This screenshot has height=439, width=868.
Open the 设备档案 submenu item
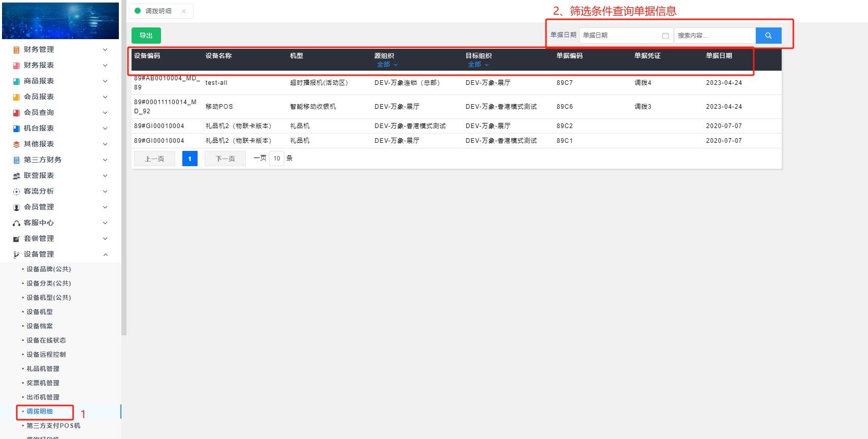tap(40, 326)
